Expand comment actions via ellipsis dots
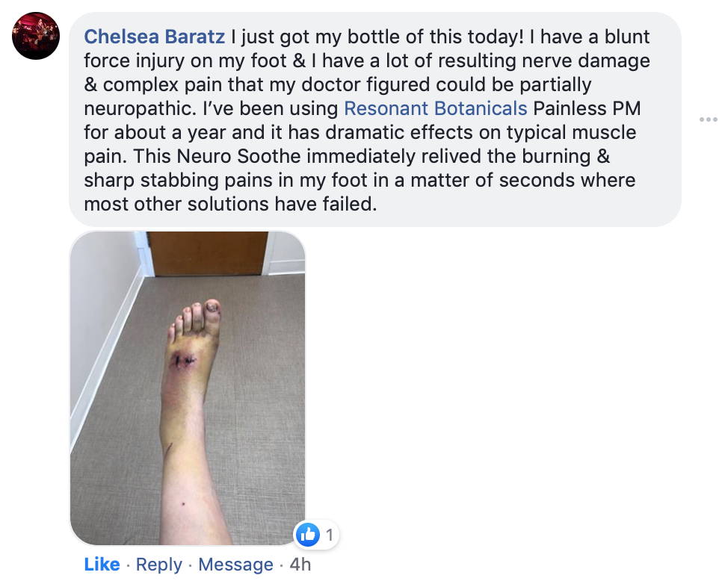Image resolution: width=728 pixels, height=584 pixels. point(708,119)
